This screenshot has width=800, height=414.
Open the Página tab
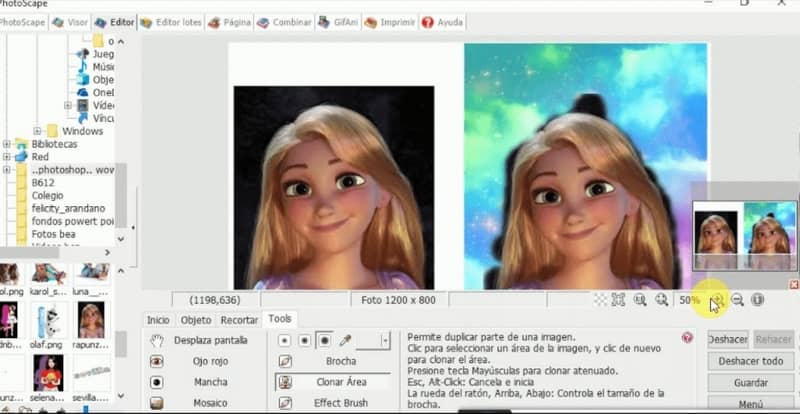pyautogui.click(x=229, y=22)
